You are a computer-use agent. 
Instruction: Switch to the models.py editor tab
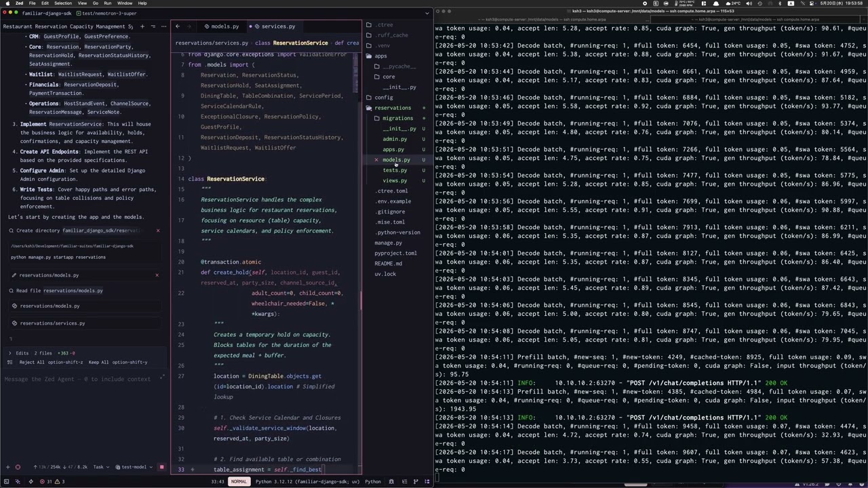pyautogui.click(x=221, y=26)
